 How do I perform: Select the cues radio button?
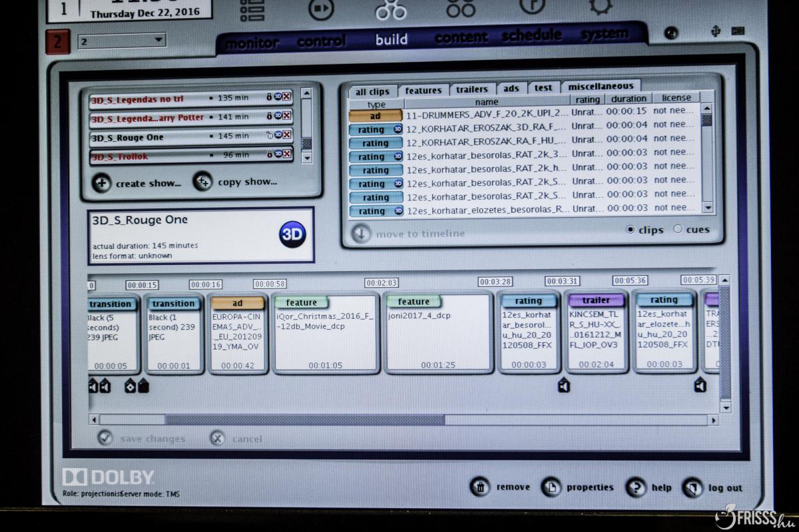click(678, 229)
